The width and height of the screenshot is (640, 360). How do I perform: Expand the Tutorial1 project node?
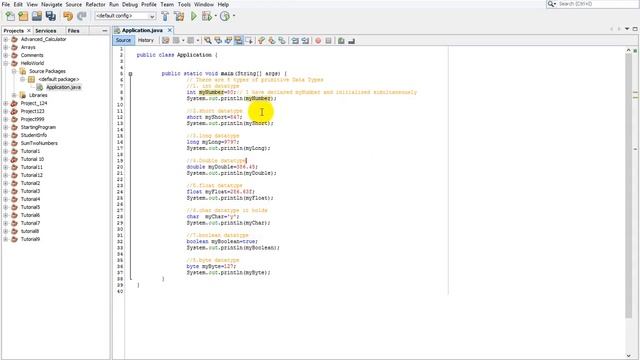click(6, 151)
